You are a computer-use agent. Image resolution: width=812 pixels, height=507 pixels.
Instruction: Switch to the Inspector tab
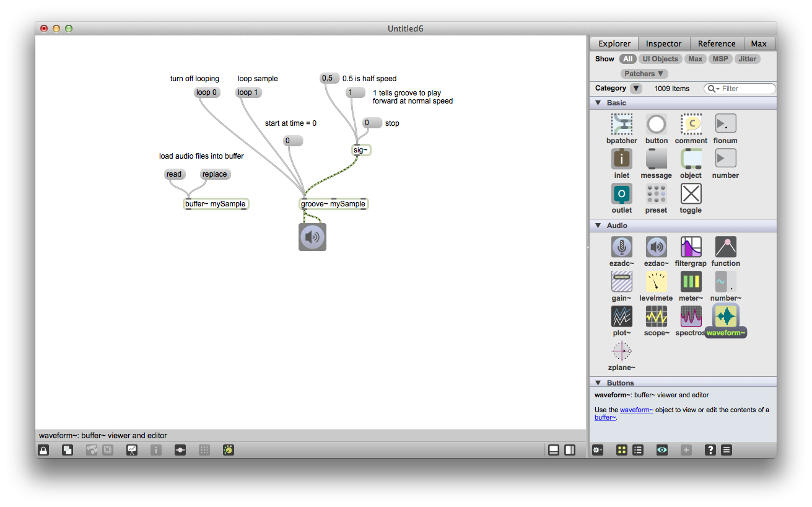coord(663,43)
